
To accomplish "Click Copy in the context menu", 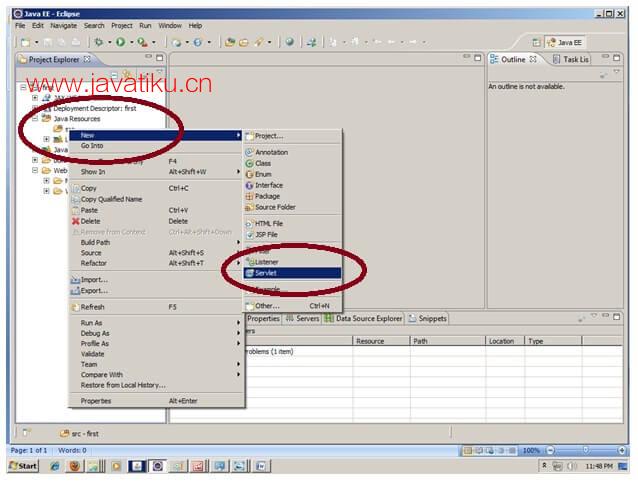I will coord(156,188).
